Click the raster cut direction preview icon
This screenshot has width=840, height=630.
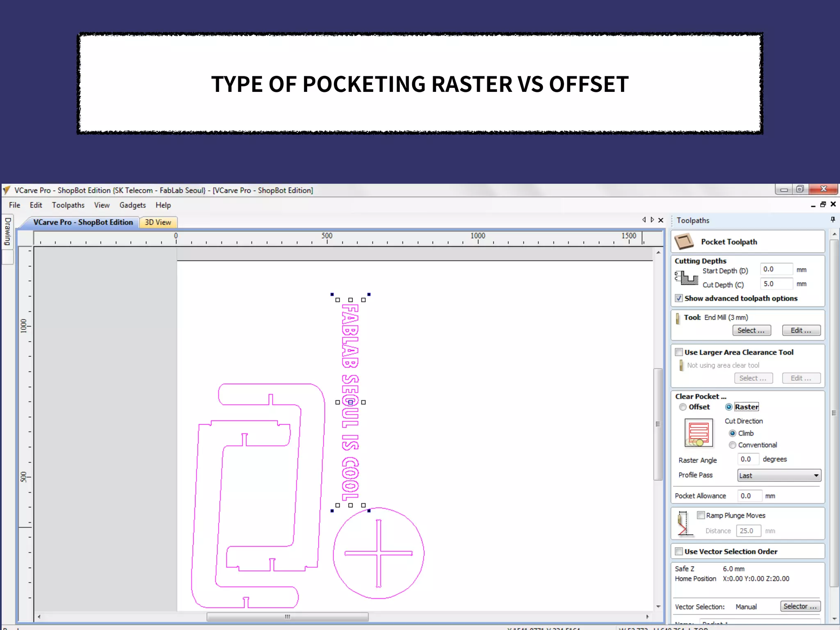click(x=698, y=433)
